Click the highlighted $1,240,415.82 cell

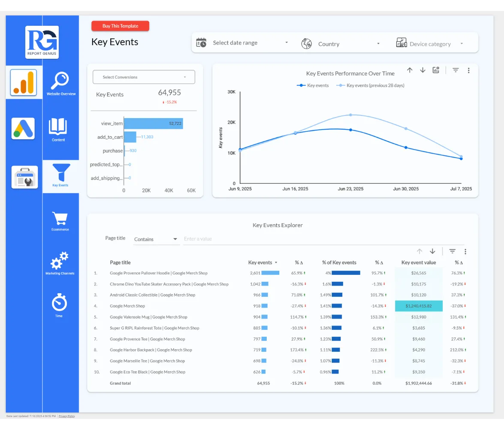click(419, 306)
